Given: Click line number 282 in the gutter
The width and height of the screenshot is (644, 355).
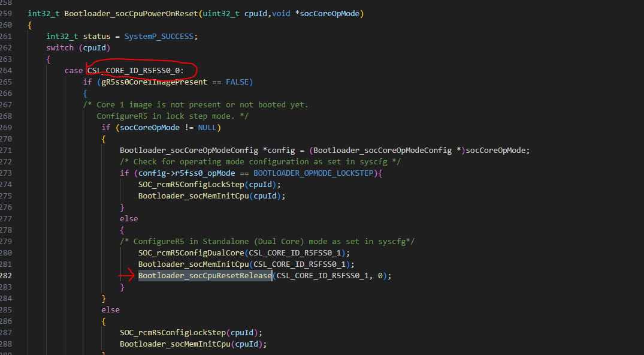Looking at the screenshot, I should coord(6,276).
